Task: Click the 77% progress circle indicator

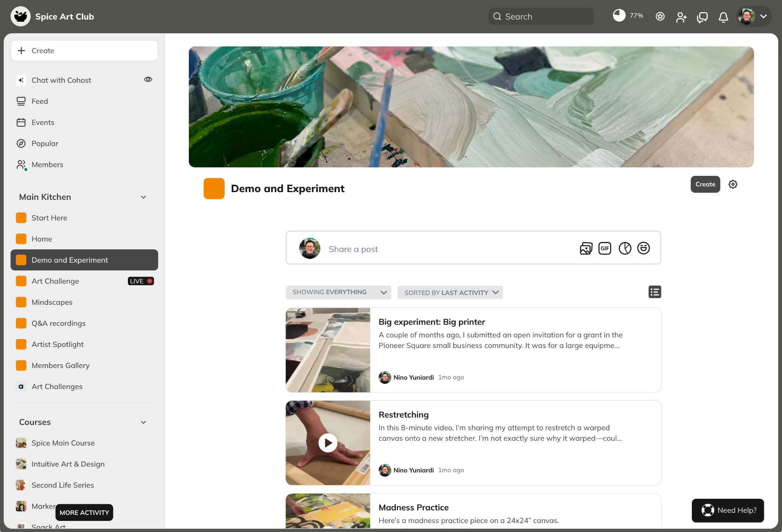Action: click(x=619, y=16)
